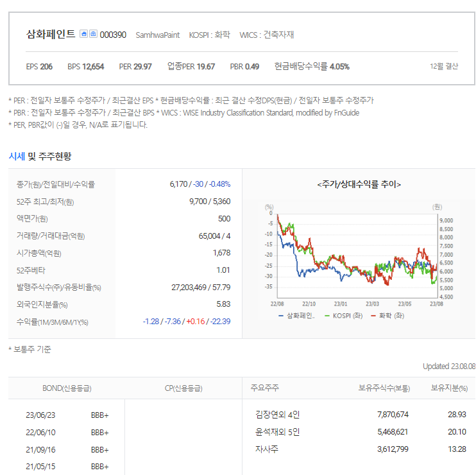The width and height of the screenshot is (476, 475).
Task: Click the 자사주 shareholder row
Action: tap(266, 449)
